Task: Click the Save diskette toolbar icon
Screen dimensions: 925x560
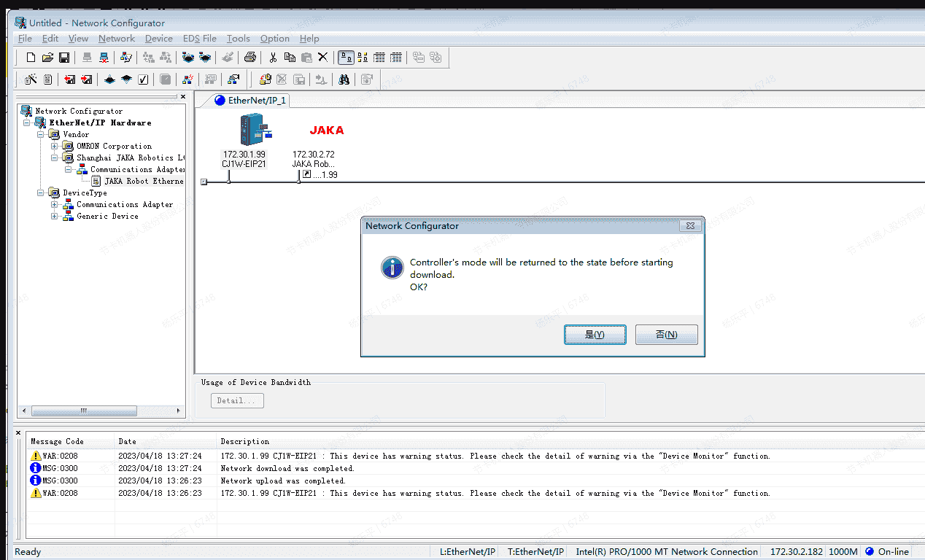Action: coord(64,58)
